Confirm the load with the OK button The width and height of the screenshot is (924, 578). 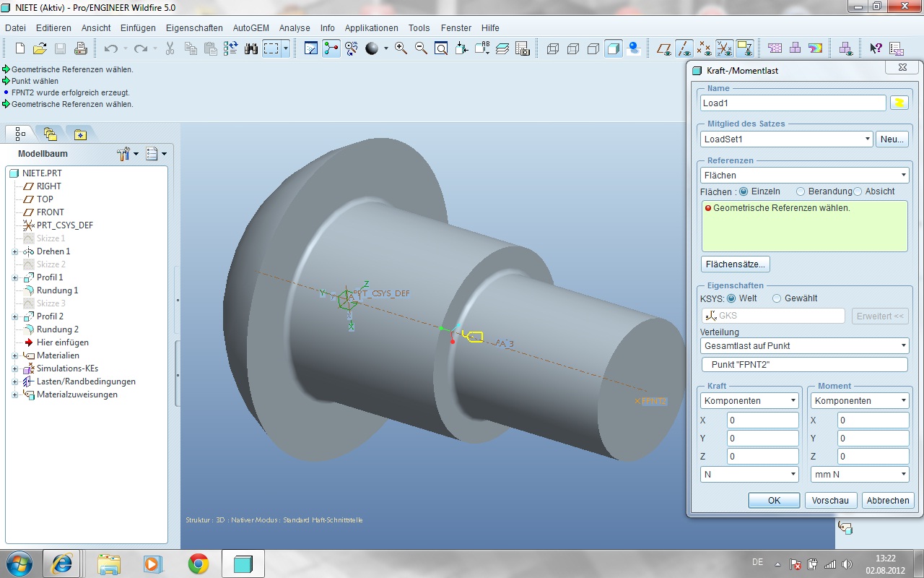[x=774, y=501]
